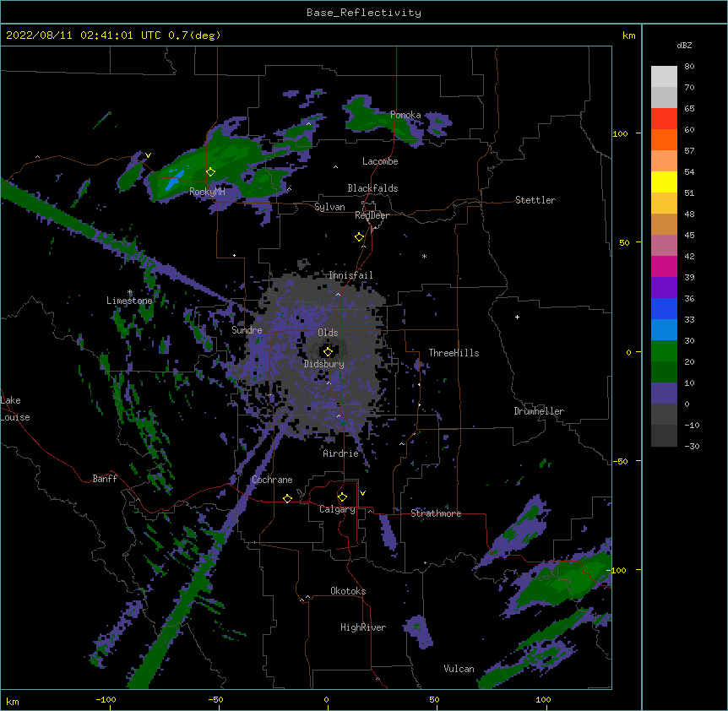
Task: Click the Okotoks label
Action: [x=348, y=591]
